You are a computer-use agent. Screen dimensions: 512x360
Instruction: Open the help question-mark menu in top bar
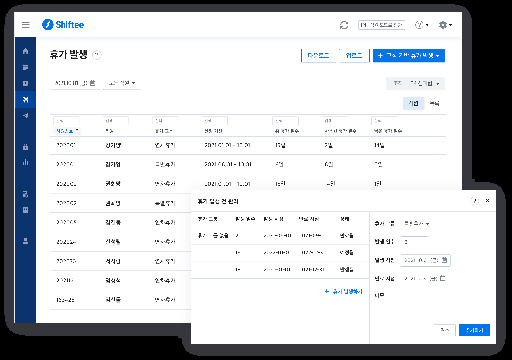(421, 25)
